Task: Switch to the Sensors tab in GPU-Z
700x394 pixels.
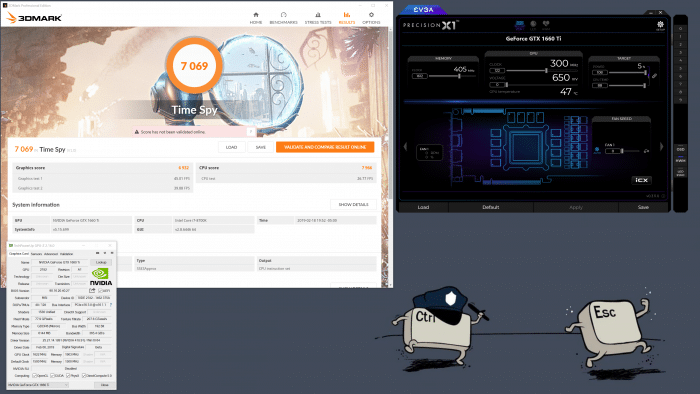Action: click(x=36, y=253)
